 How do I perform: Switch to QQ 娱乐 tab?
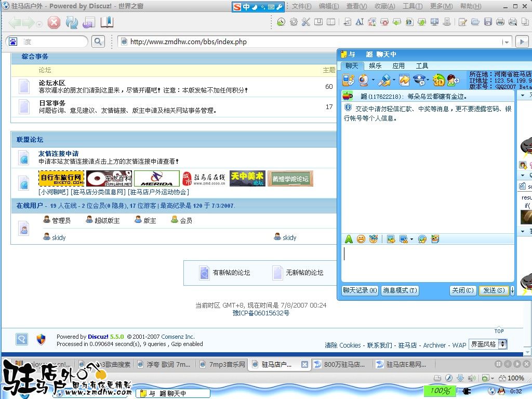(375, 66)
